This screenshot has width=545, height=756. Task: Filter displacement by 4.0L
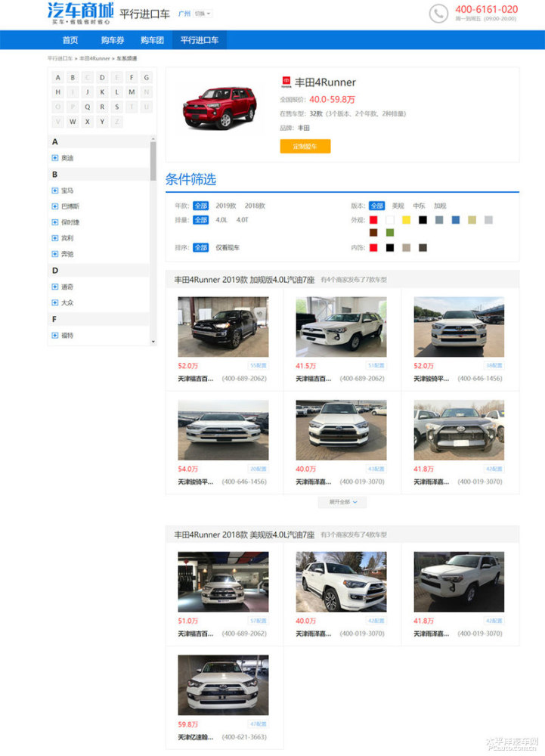pos(221,220)
